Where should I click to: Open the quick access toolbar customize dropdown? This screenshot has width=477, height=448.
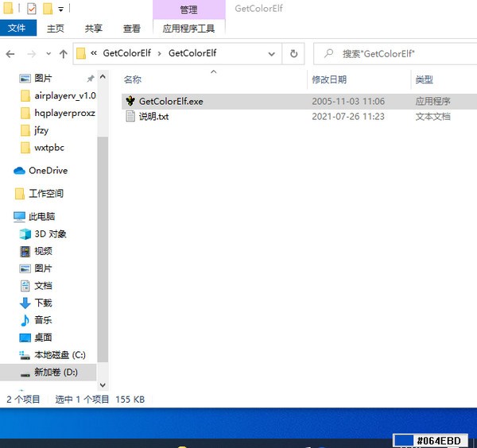[x=61, y=10]
